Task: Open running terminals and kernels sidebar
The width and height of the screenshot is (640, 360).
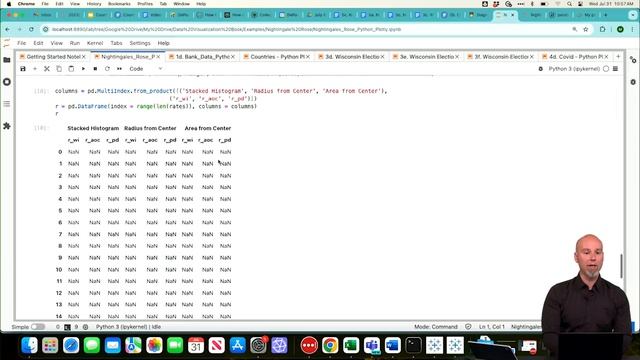Action: pyautogui.click(x=7, y=82)
